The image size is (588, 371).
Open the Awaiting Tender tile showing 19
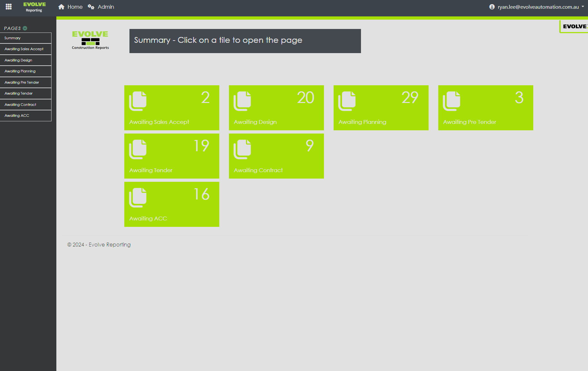[x=172, y=156]
